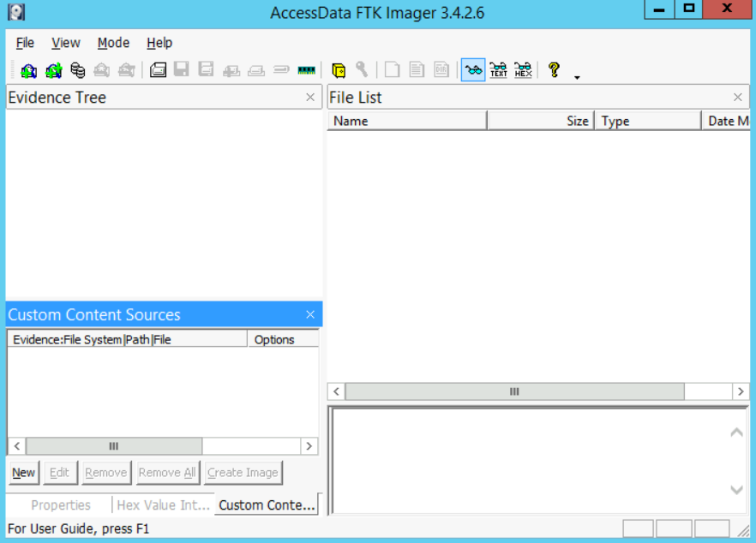The image size is (756, 543).
Task: Click Custom Content scrollbar left arrow
Action: click(x=17, y=445)
